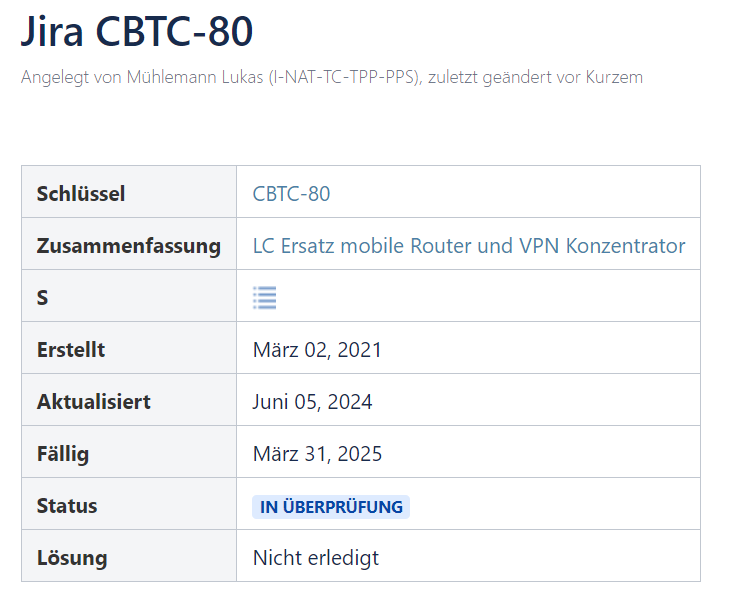Select the S header cell
The height and width of the screenshot is (603, 735).
pyautogui.click(x=129, y=296)
